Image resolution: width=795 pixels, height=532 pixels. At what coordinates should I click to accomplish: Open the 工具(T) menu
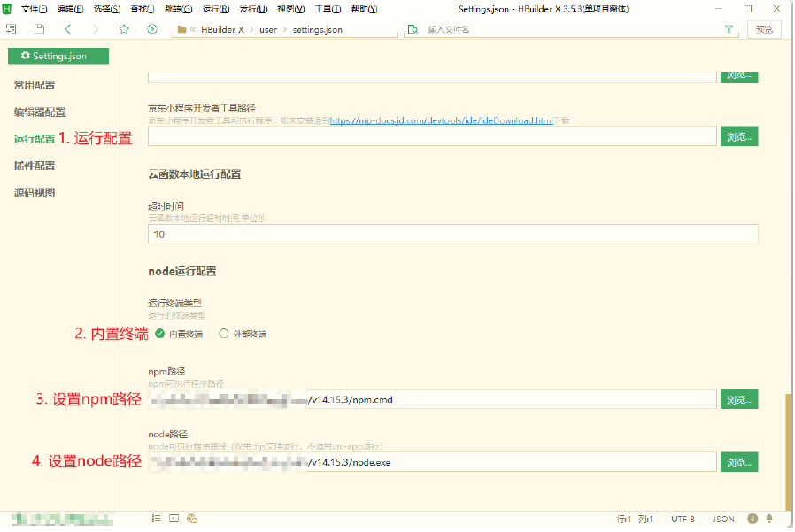(x=328, y=9)
